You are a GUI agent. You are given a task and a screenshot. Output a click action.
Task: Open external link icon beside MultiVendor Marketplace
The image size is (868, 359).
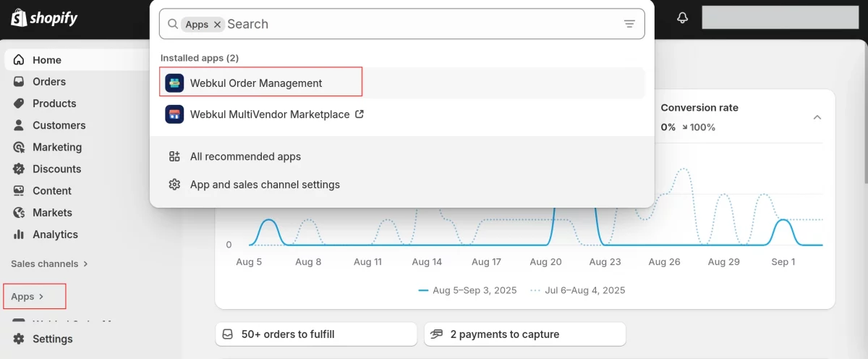(x=359, y=114)
